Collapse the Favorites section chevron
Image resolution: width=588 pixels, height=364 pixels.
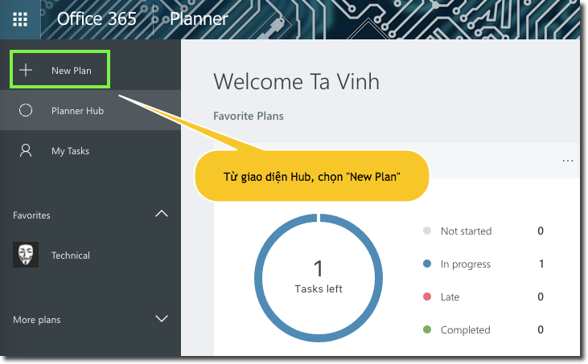pyautogui.click(x=162, y=215)
